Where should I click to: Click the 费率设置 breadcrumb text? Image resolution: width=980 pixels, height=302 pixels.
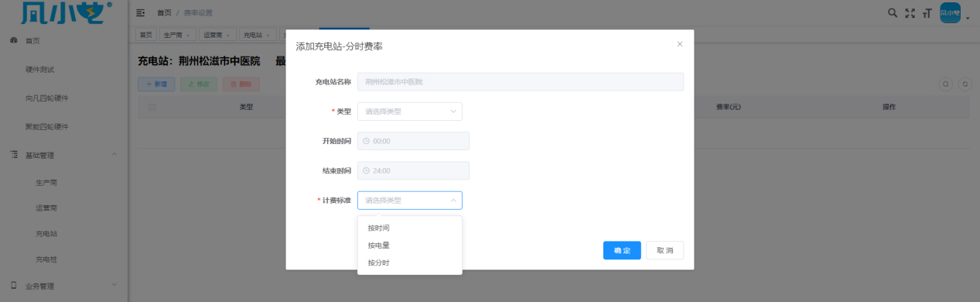pyautogui.click(x=198, y=12)
